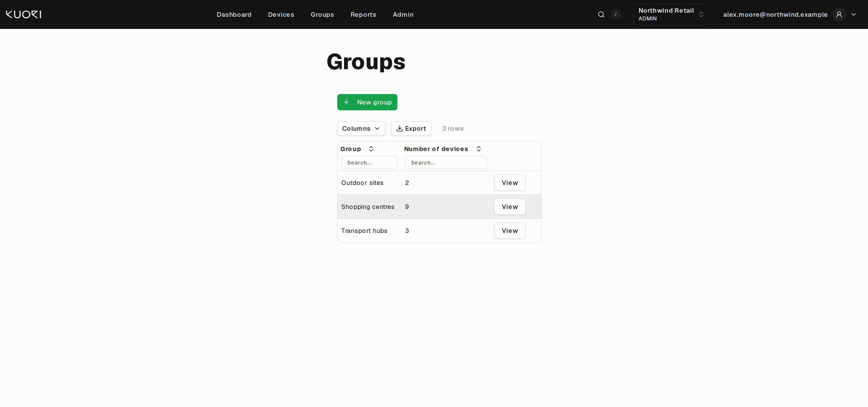View the Outdoor sites group
The image size is (868, 407).
pyautogui.click(x=510, y=183)
